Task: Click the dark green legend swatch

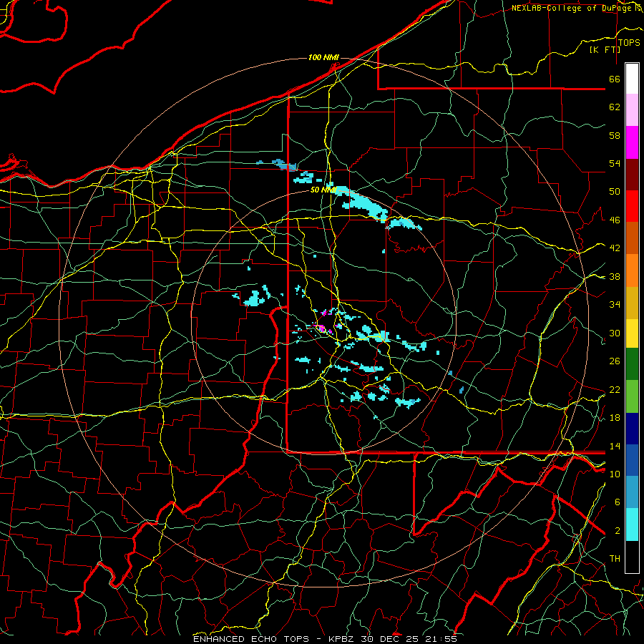Action: [632, 364]
